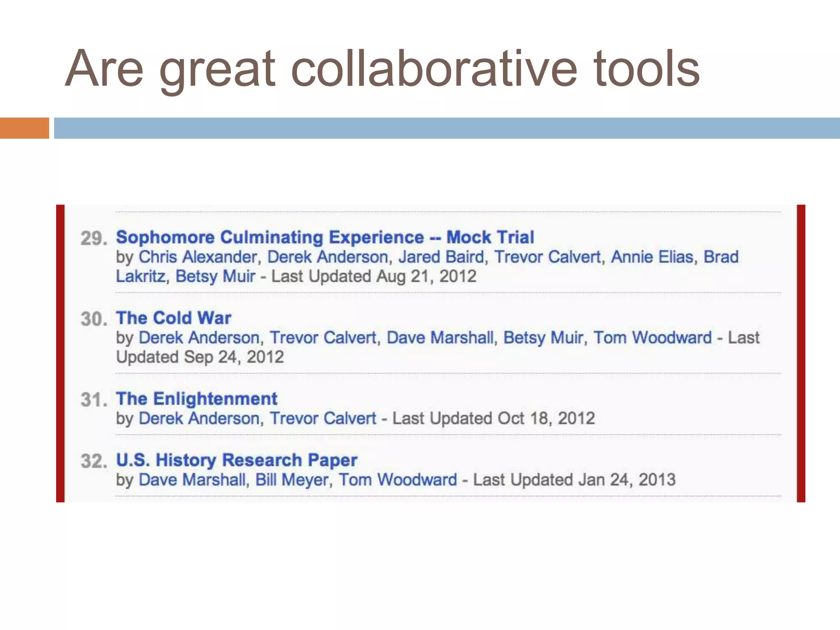Click Tom Woodward under U.S. History Research Paper
Screen dimensions: 840x630
tap(397, 480)
